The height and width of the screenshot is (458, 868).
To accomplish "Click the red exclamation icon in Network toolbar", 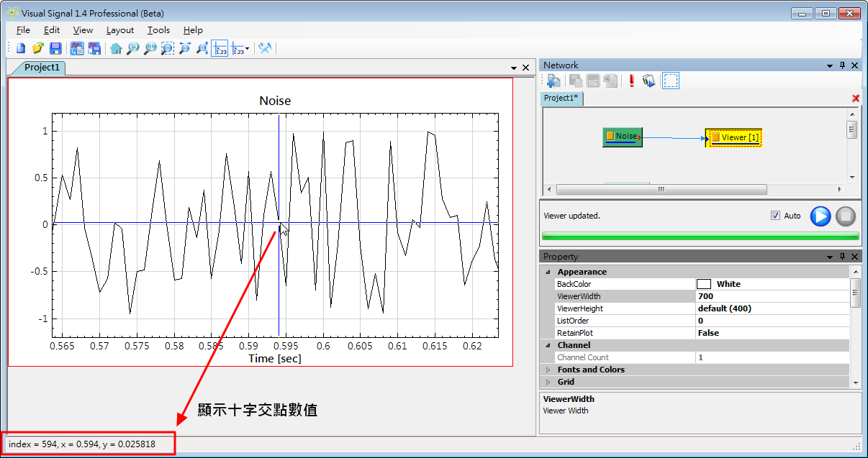I will point(631,81).
